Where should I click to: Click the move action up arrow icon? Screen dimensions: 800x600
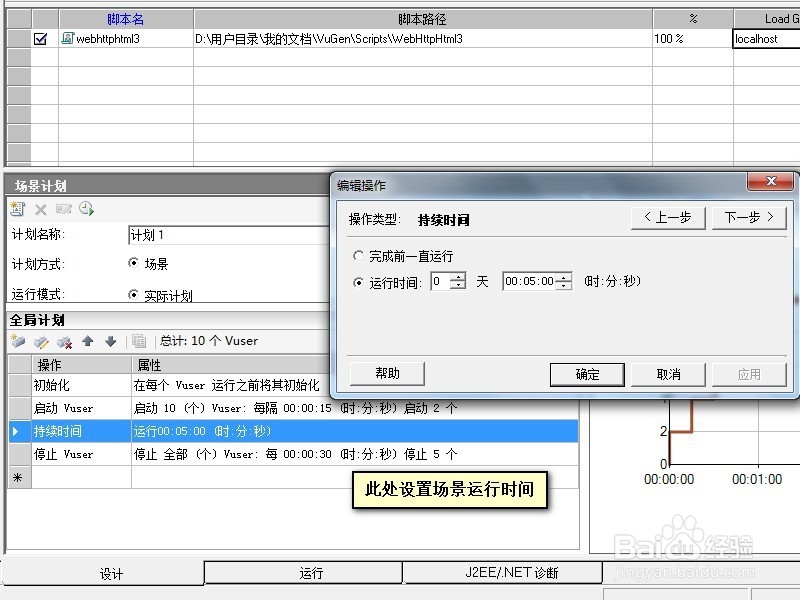pos(87,342)
